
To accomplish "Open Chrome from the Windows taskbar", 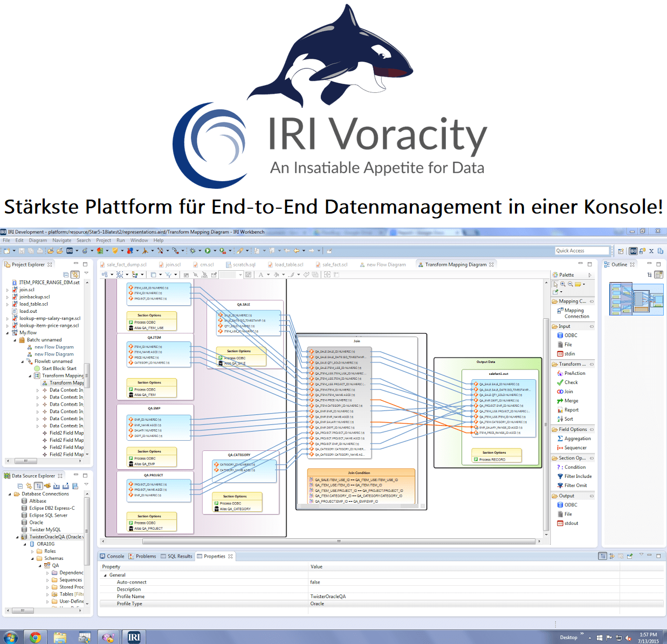I will pyautogui.click(x=36, y=638).
